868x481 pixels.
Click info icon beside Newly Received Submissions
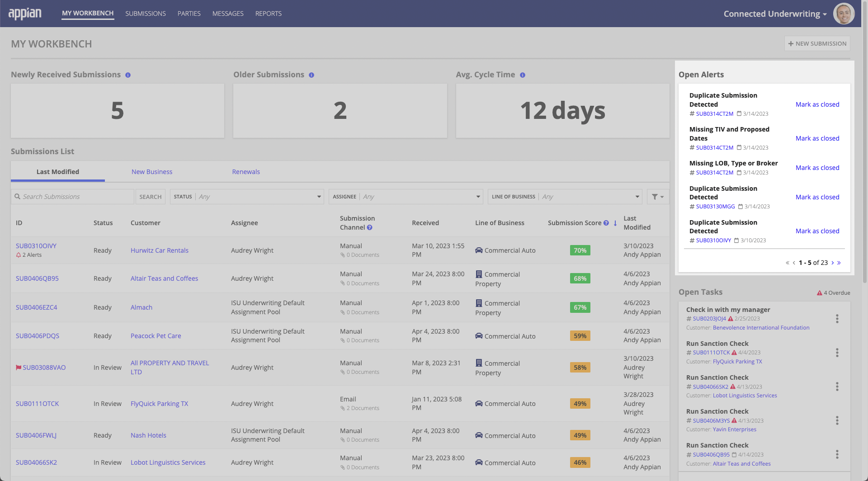(128, 75)
